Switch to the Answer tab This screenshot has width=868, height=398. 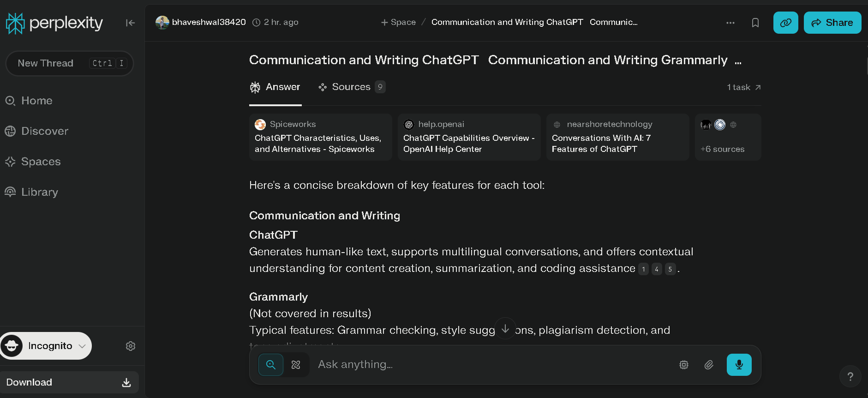pyautogui.click(x=275, y=87)
